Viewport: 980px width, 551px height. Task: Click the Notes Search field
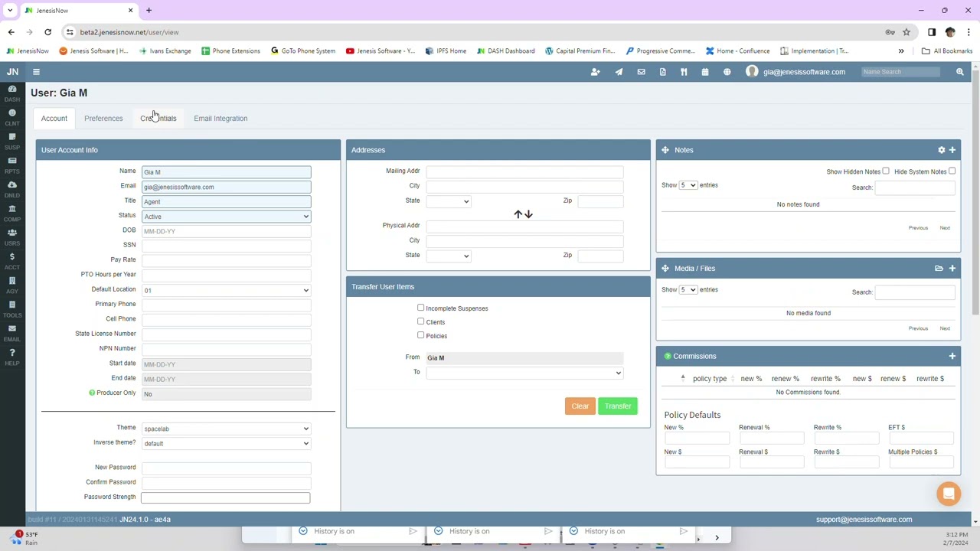tap(915, 188)
